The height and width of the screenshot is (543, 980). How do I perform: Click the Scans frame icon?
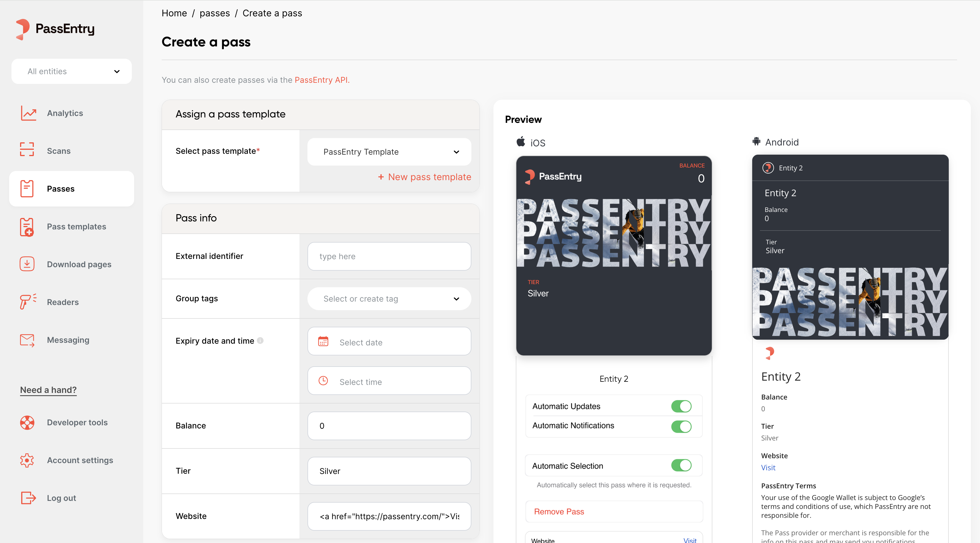tap(27, 149)
